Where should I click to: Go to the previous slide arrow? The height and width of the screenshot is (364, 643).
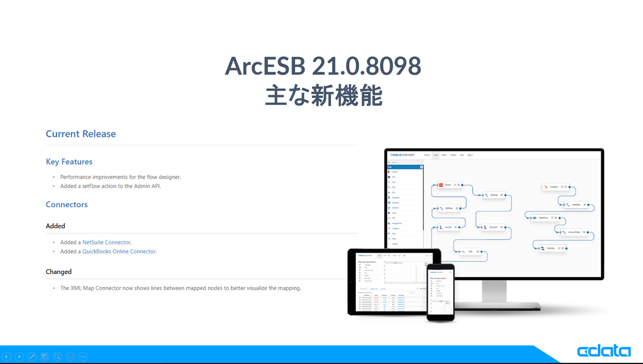coord(7,356)
